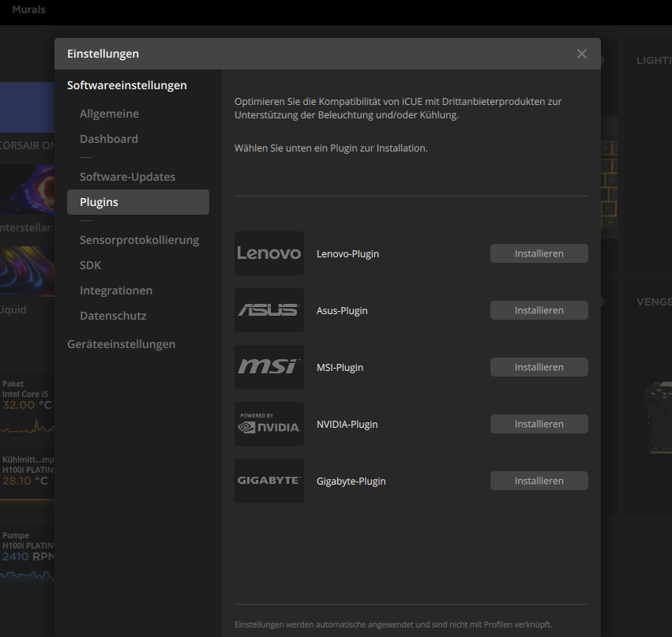Click the Gigabyte logo icon

pyautogui.click(x=269, y=481)
